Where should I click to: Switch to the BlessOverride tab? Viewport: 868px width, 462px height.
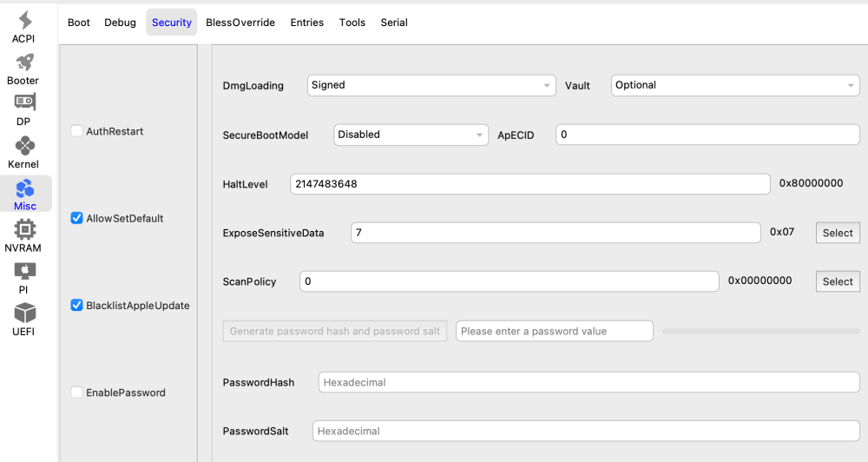tap(240, 23)
